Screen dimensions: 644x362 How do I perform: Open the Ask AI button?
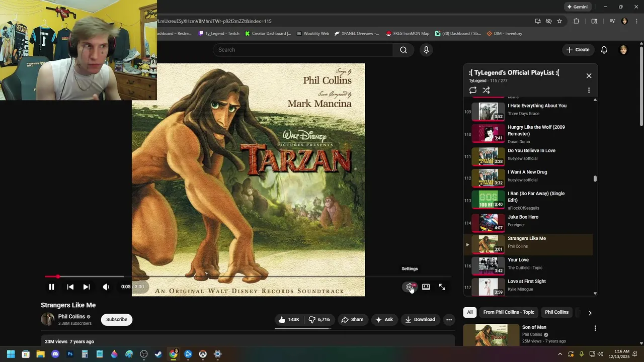384,320
